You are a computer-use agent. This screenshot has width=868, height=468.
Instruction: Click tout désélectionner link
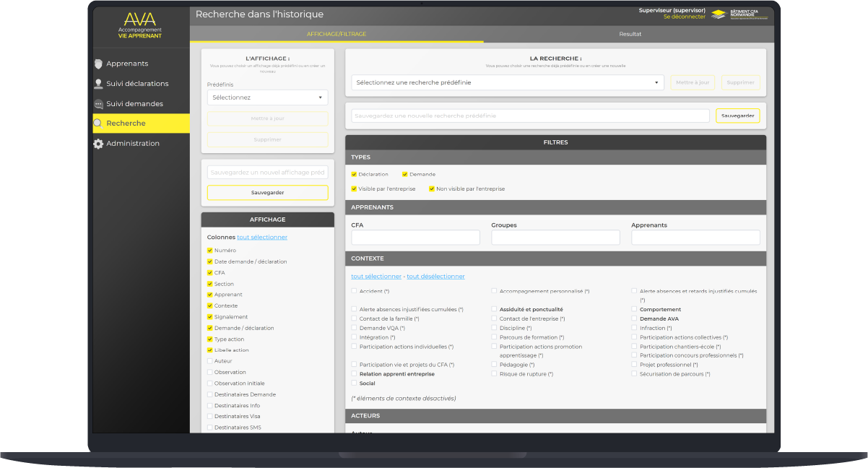click(435, 277)
